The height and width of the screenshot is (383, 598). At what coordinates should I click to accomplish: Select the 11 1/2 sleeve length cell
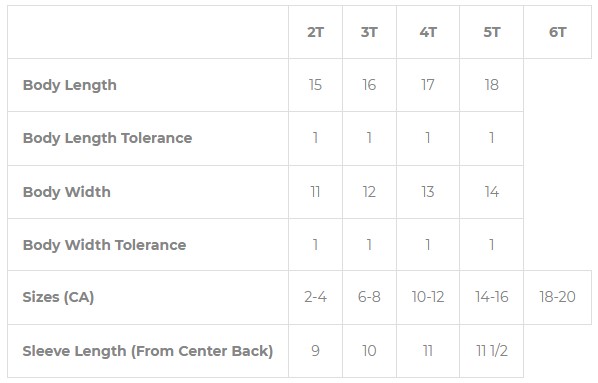(x=492, y=351)
